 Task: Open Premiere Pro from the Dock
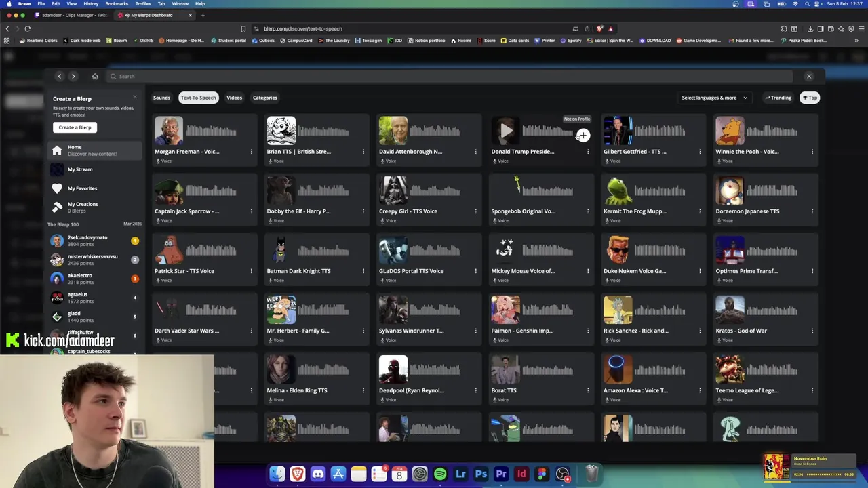pyautogui.click(x=501, y=474)
